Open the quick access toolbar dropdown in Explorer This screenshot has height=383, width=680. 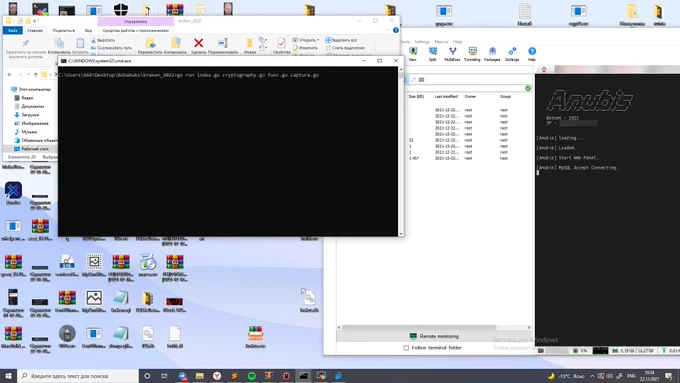pos(35,21)
